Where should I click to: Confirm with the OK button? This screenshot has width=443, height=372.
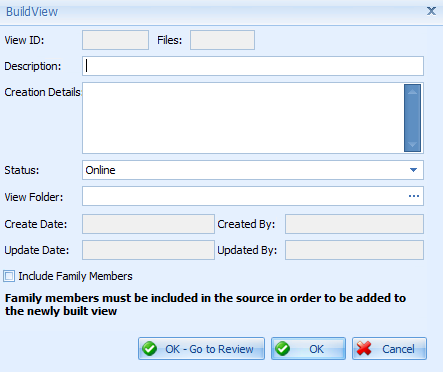point(308,349)
